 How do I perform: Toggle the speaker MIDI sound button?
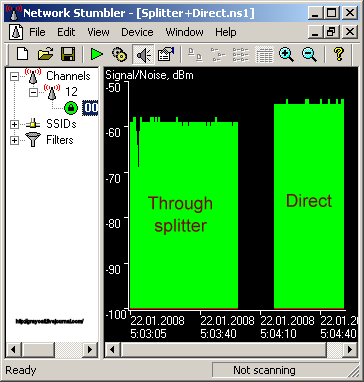[143, 54]
